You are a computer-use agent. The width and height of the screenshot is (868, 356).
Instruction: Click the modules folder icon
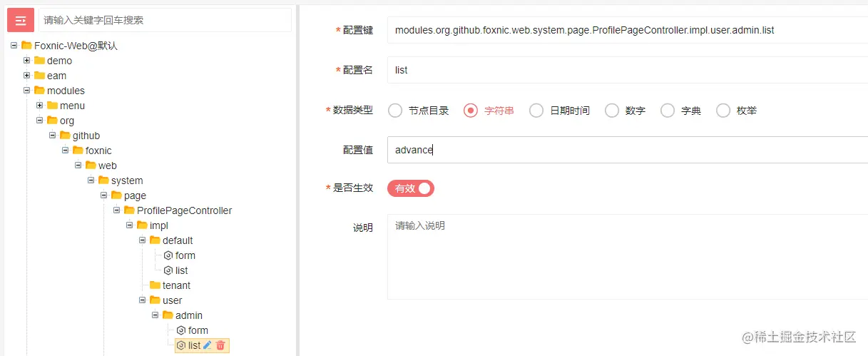(39, 91)
